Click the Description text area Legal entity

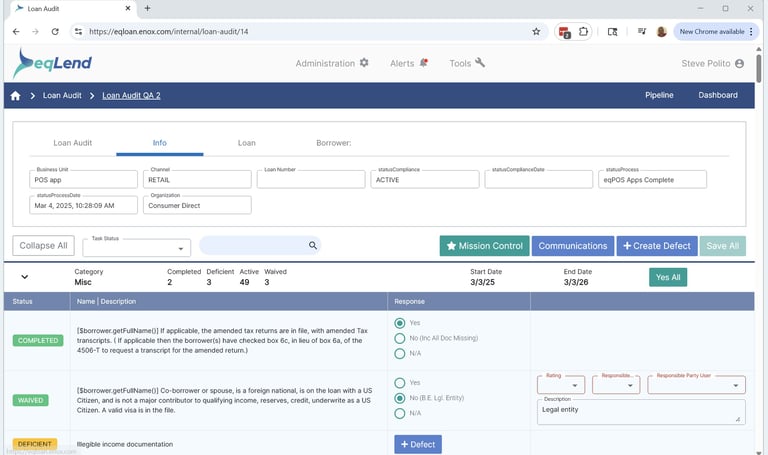tap(641, 412)
